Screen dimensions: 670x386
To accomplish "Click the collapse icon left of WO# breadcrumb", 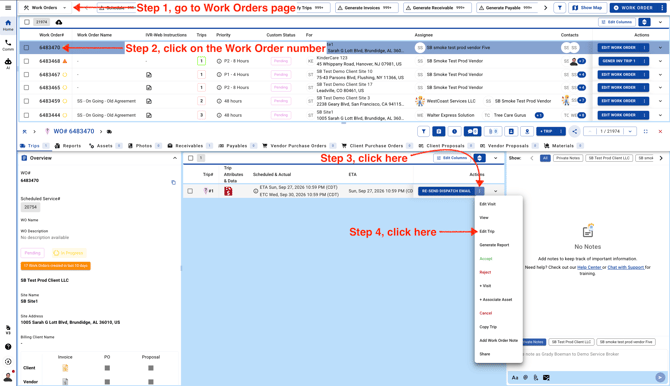I will (x=24, y=132).
